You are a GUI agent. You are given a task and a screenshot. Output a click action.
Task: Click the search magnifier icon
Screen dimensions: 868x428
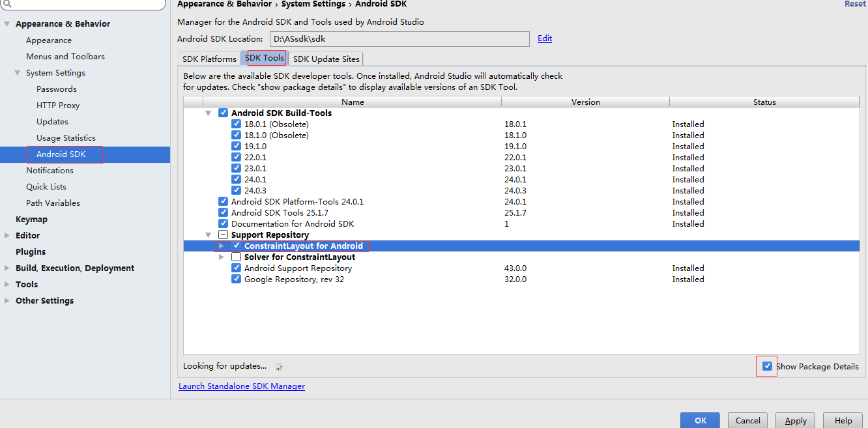[x=8, y=4]
